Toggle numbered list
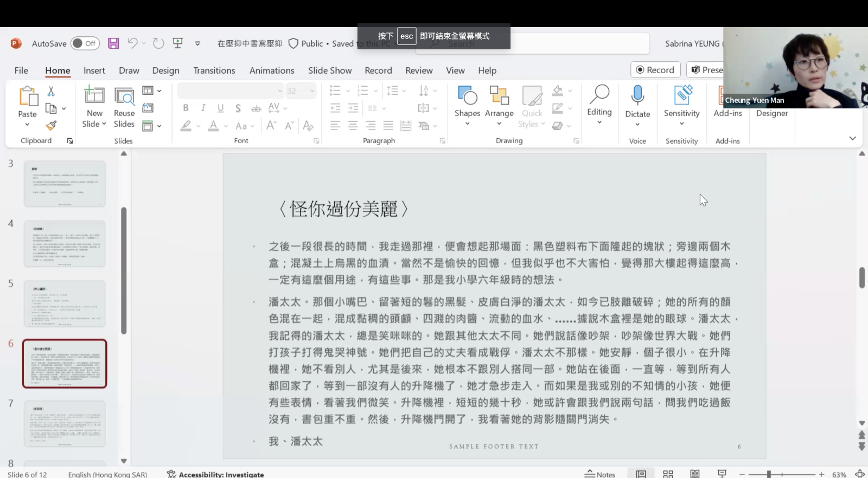Image resolution: width=868 pixels, height=478 pixels. (363, 91)
